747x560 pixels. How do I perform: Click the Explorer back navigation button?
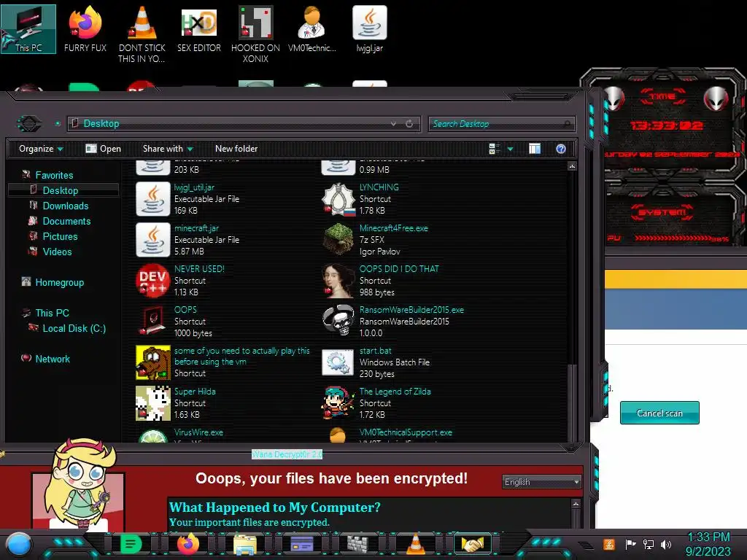click(x=29, y=124)
